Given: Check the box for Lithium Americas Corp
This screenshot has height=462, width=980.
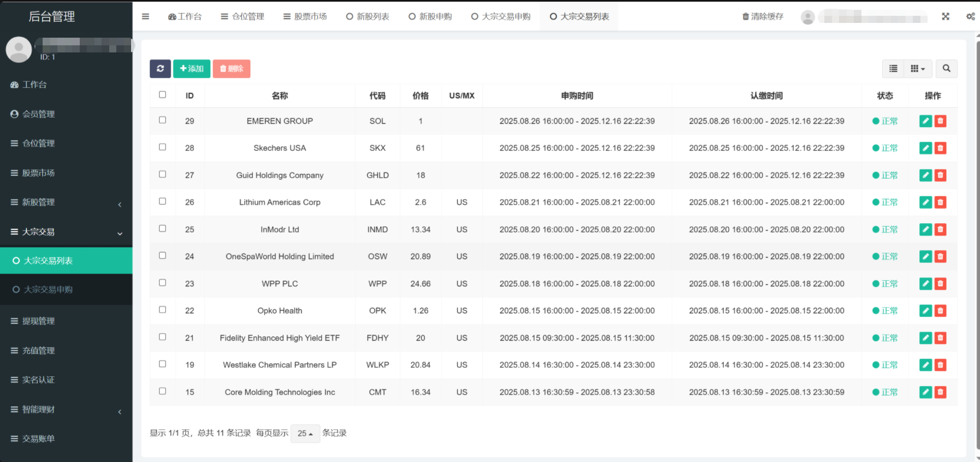Looking at the screenshot, I should point(162,202).
